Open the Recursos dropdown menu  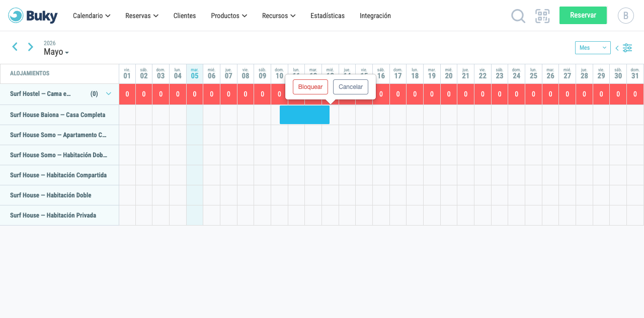(x=279, y=16)
